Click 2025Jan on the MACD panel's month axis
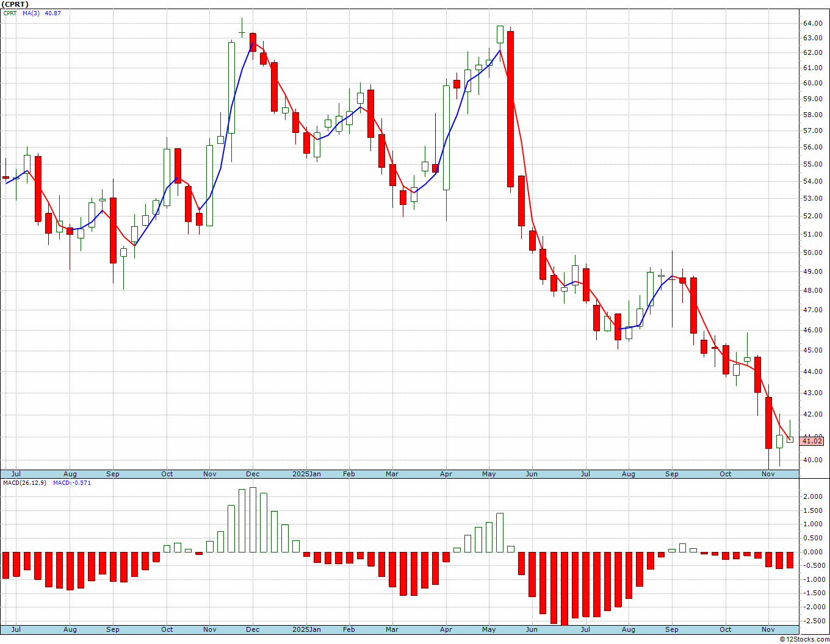The image size is (830, 644). [306, 629]
